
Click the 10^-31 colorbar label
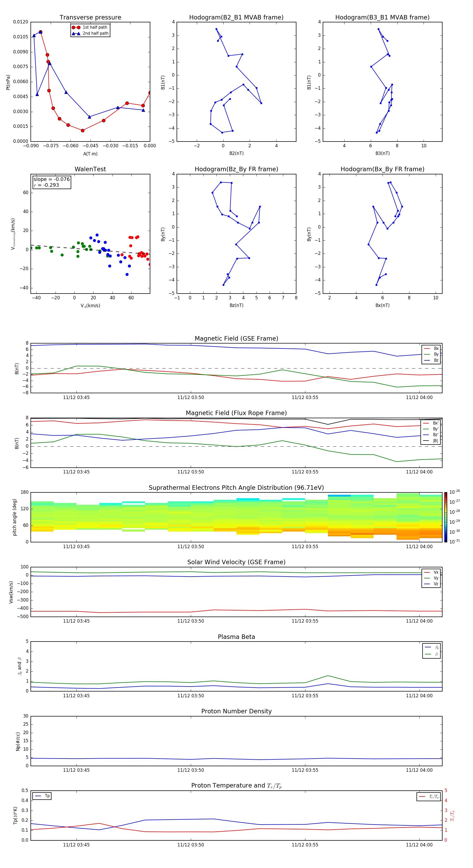coord(455,542)
